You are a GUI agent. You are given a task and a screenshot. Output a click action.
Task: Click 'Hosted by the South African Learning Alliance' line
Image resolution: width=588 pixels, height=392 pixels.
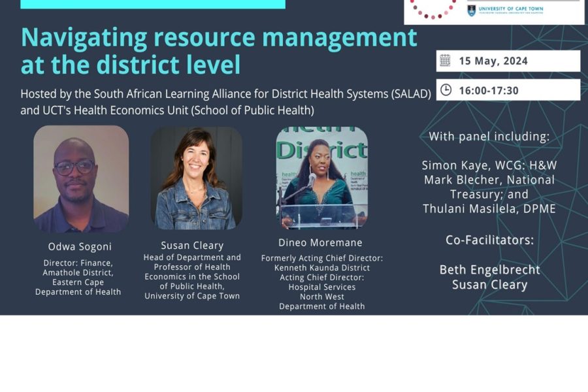(x=226, y=94)
